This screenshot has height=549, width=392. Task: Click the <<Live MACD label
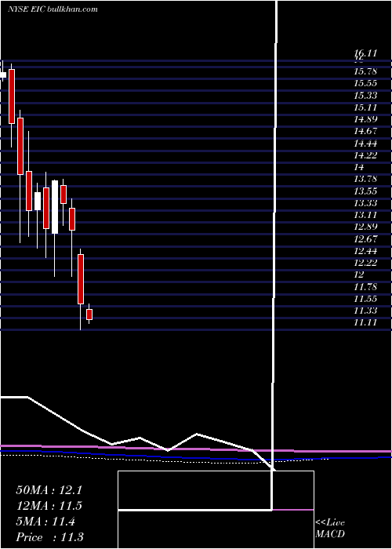330,528
